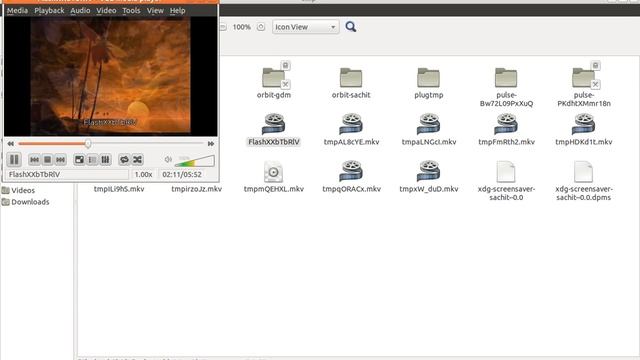Pause the video in VLC
Viewport: 640px width, 360px height.
[x=14, y=160]
